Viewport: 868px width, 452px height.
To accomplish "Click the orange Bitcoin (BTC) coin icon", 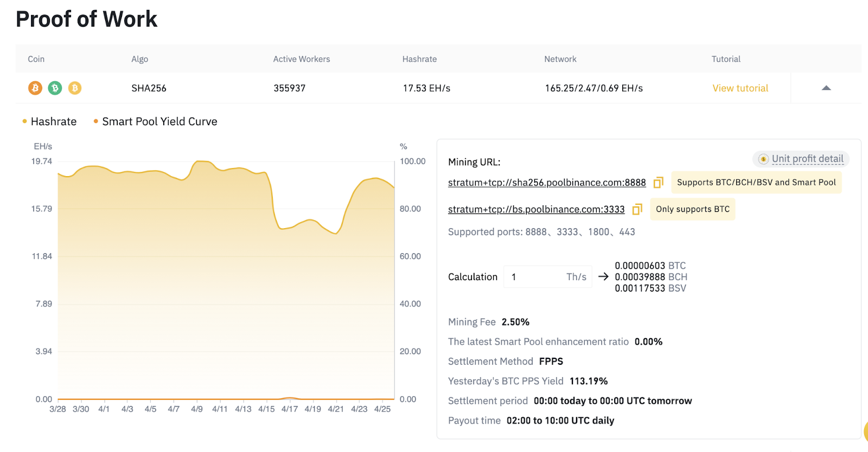I will (x=35, y=88).
